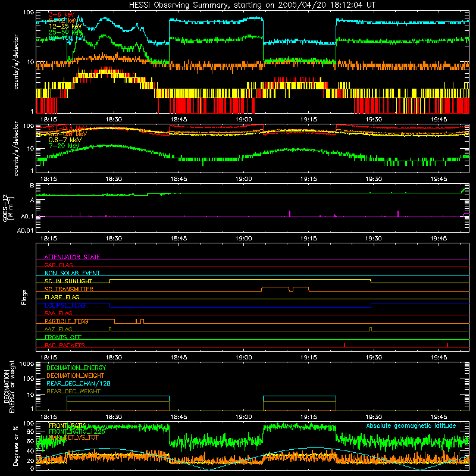Click the SAA_FLAG label
Viewport: 476px width, 476px height.
[58, 313]
